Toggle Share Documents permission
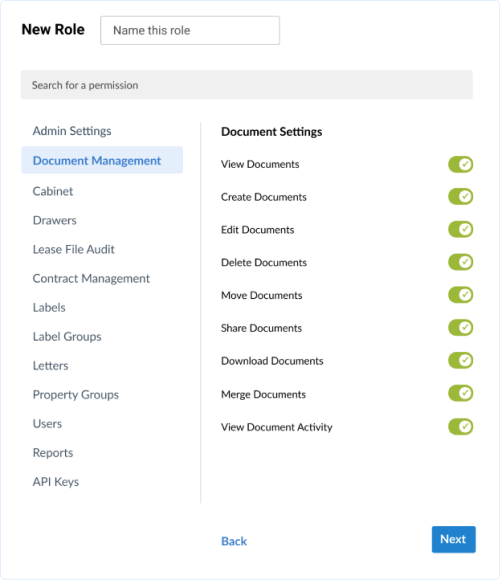The image size is (500, 580). coord(460,327)
